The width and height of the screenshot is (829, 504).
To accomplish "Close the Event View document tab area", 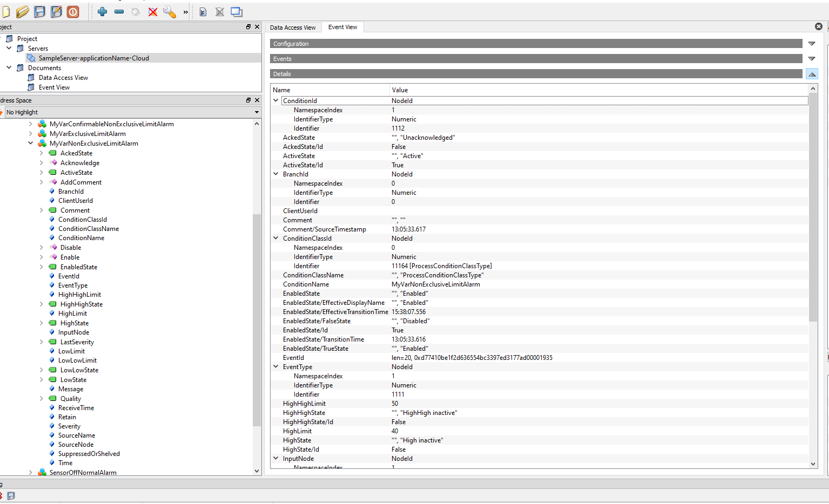I will (x=819, y=26).
